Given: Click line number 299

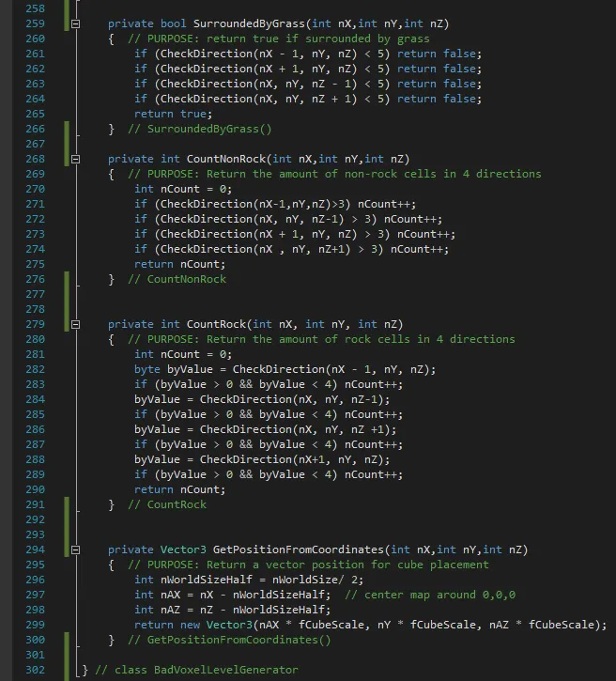Looking at the screenshot, I should pos(35,625).
